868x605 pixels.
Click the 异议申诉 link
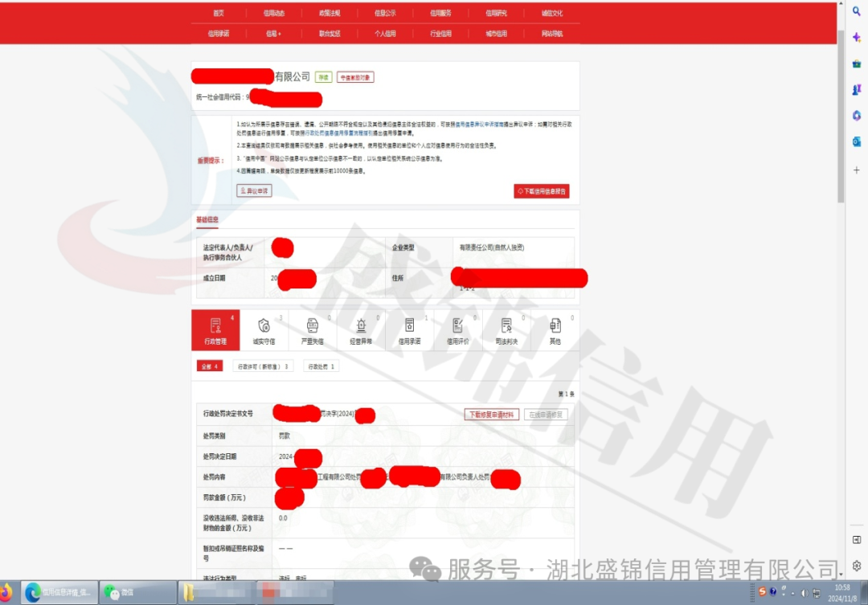tap(254, 190)
